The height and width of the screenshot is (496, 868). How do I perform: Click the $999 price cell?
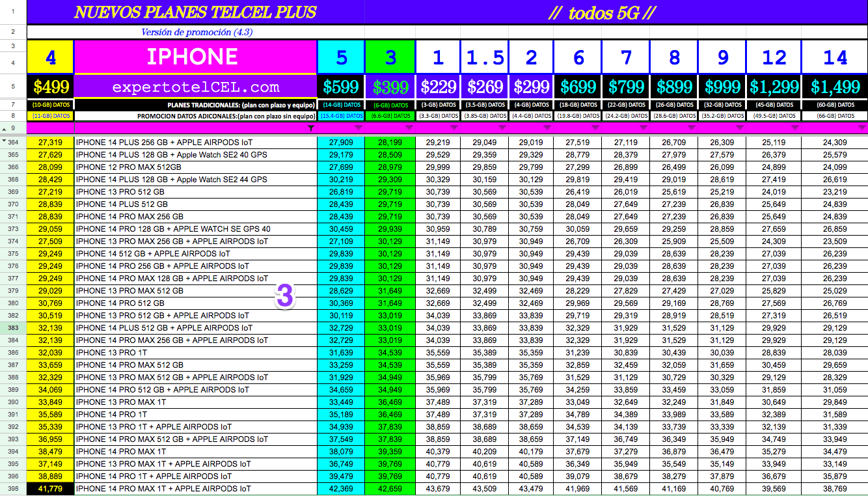tap(722, 87)
